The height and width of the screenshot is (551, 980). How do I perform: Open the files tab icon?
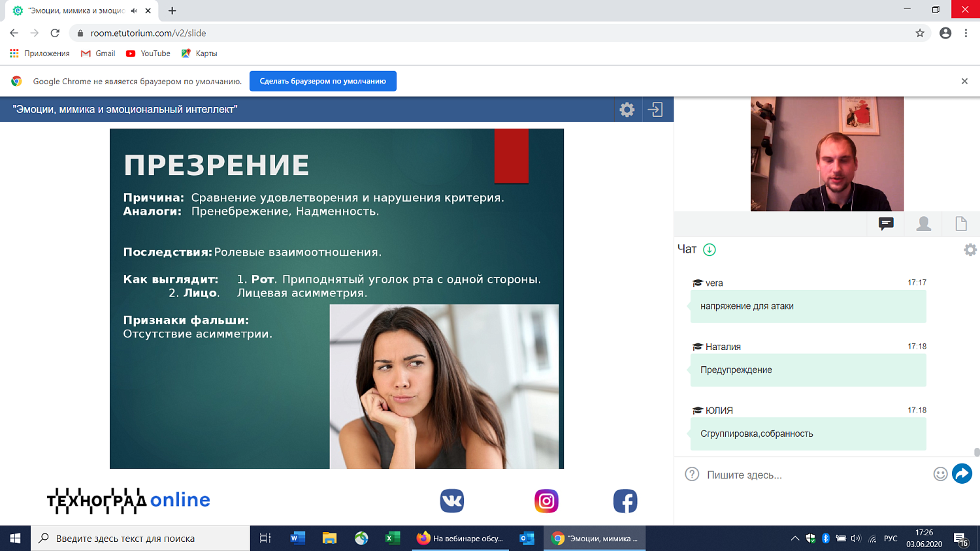coord(961,224)
